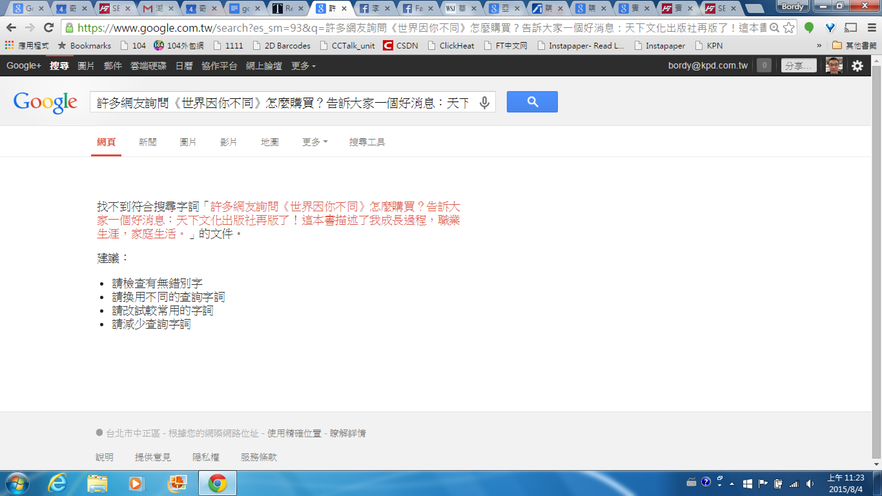Open the 104外包網 bookmark
882x496 pixels.
[179, 46]
